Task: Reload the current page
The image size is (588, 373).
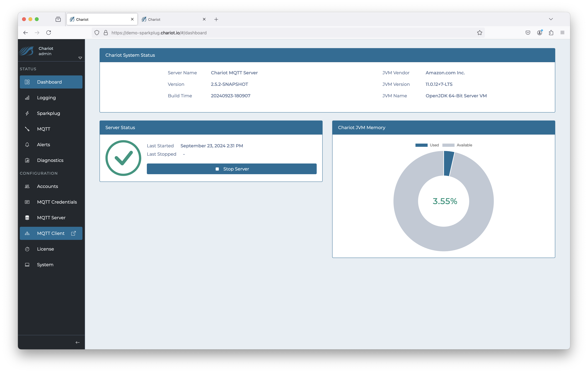Action: [x=49, y=33]
